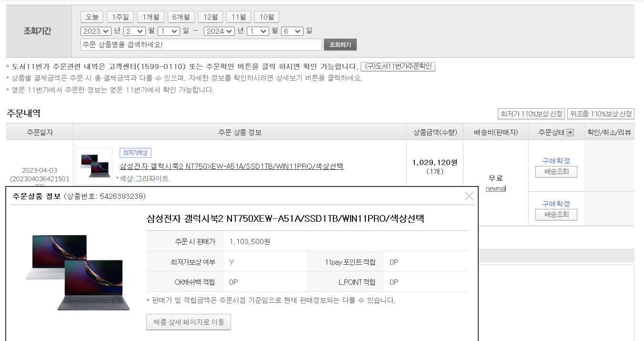Click the 조회기간 label
The height and width of the screenshot is (341, 644).
[37, 31]
